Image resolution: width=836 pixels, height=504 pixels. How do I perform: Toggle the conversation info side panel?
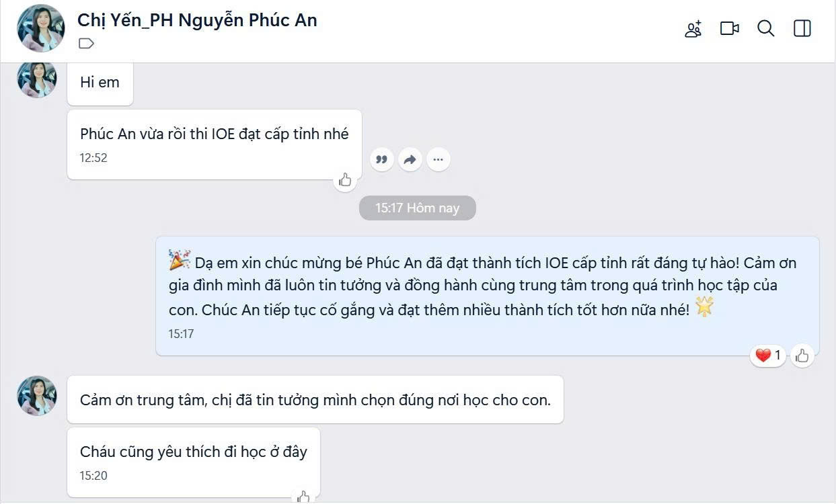pos(802,29)
